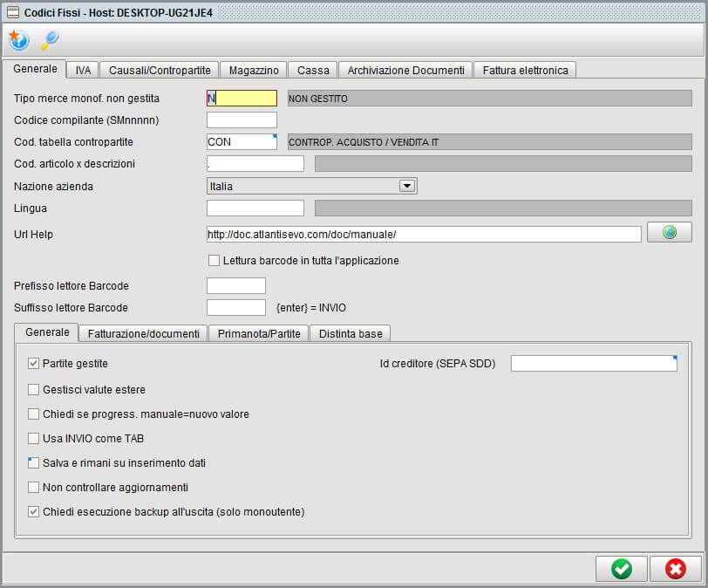Select the Distinta base tab
Image resolution: width=708 pixels, height=588 pixels.
pyautogui.click(x=350, y=333)
